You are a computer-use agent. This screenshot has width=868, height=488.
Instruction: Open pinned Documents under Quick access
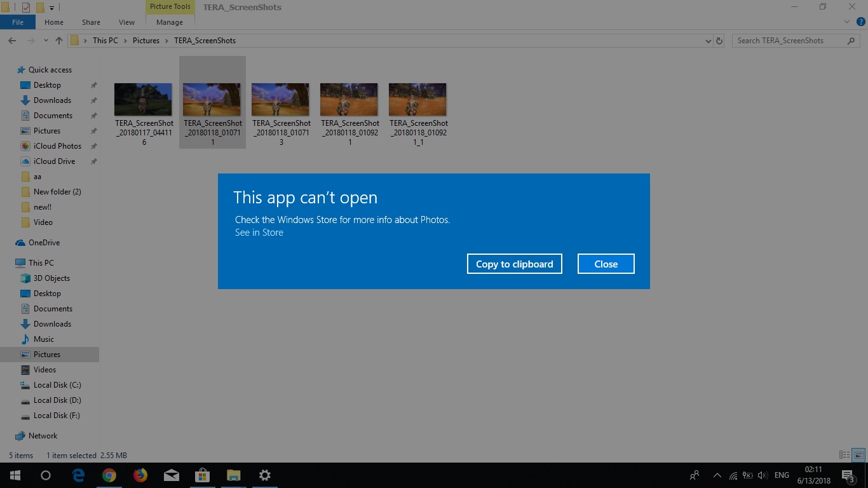click(x=53, y=116)
